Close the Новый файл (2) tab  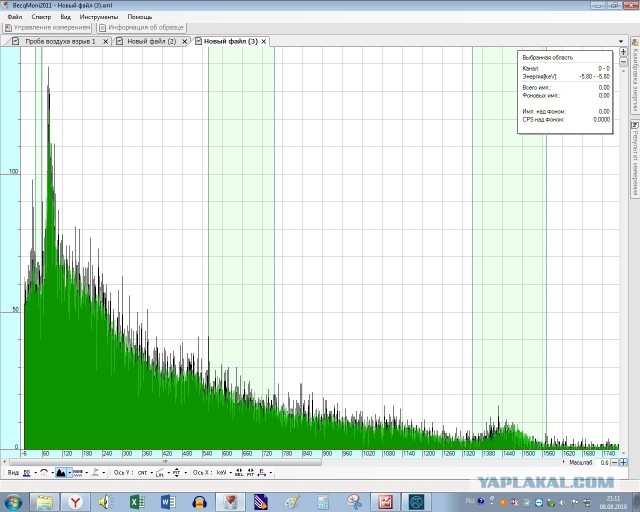184,42
